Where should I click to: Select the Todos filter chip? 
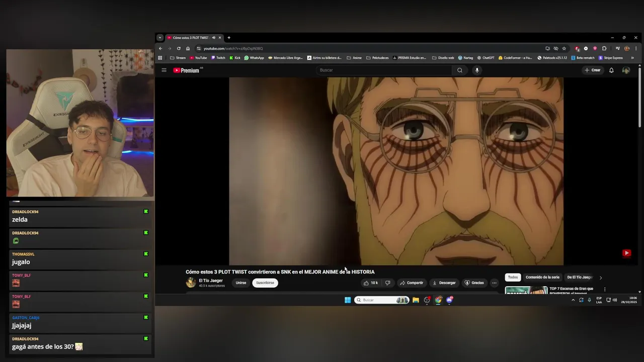[x=513, y=277]
